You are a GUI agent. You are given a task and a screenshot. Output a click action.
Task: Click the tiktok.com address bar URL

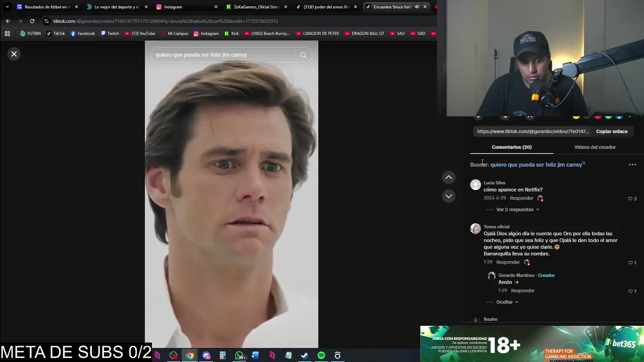pyautogui.click(x=166, y=21)
